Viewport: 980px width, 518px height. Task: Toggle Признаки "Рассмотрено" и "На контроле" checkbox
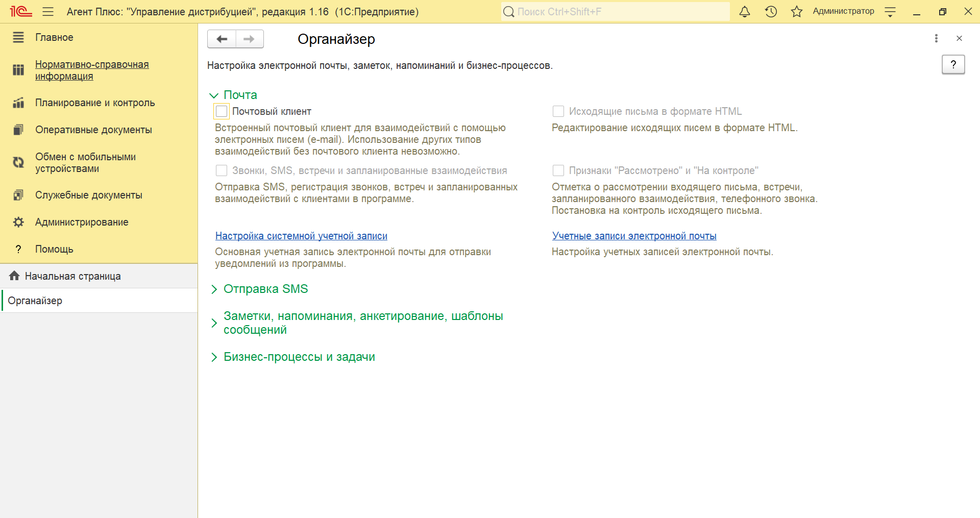coord(558,170)
